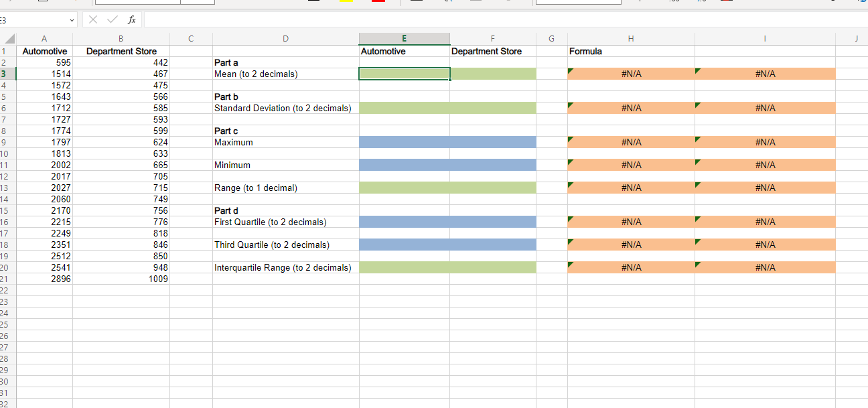Select the Department Store header in column F
Image resolution: width=868 pixels, height=408 pixels.
coord(492,51)
